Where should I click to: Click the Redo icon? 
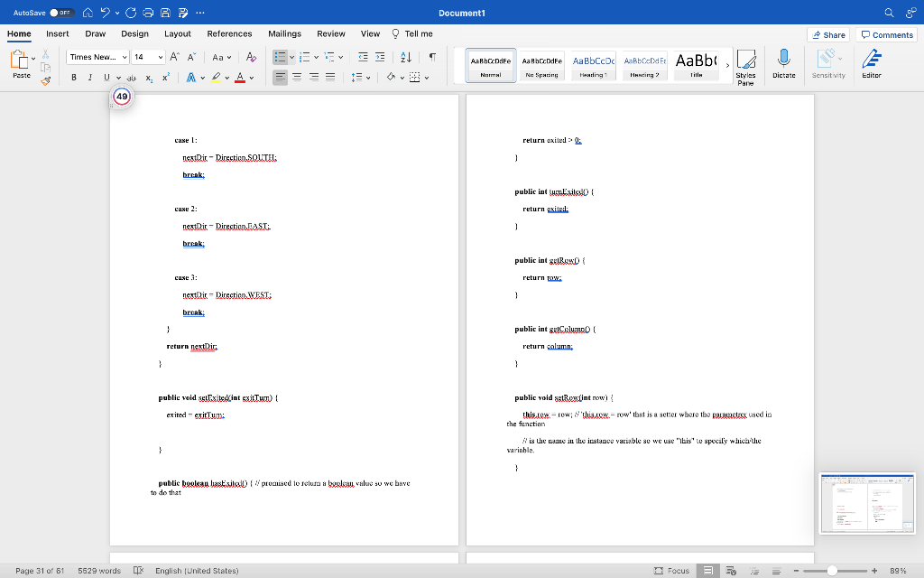click(x=131, y=13)
